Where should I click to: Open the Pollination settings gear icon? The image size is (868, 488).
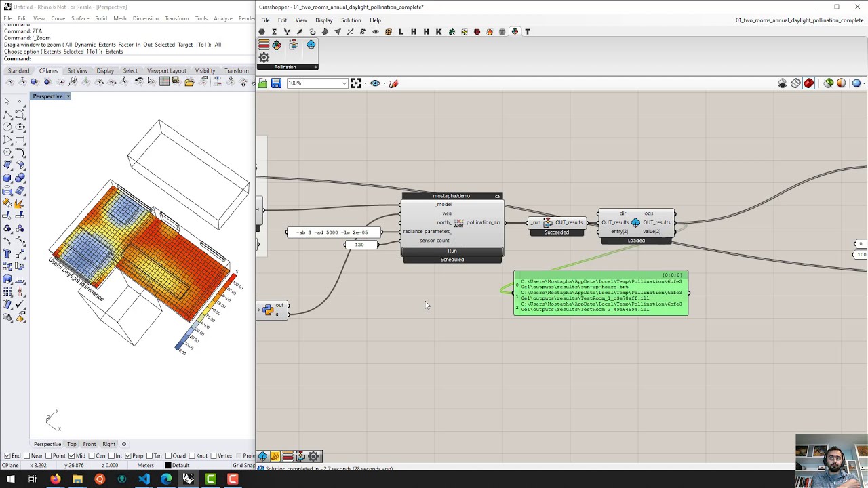[x=264, y=58]
